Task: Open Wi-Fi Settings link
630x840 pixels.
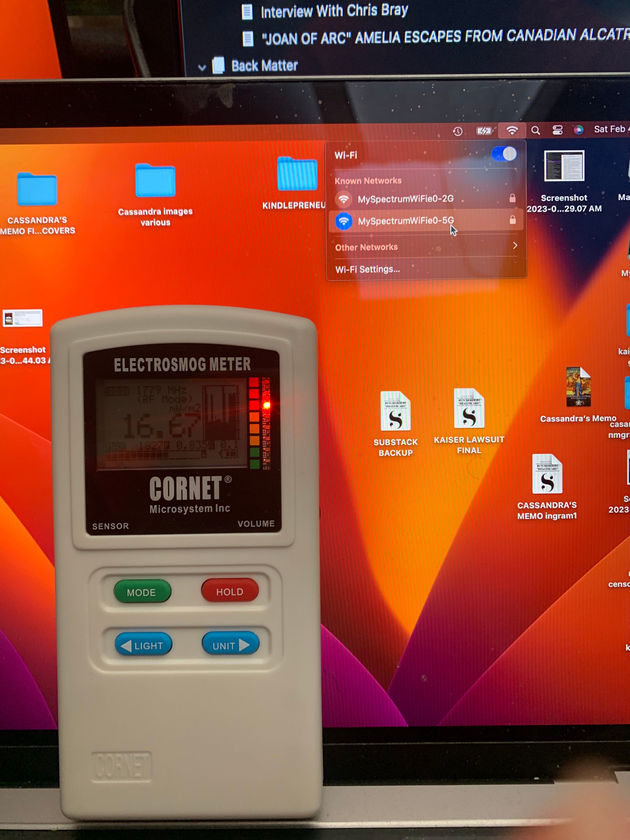Action: 367,269
